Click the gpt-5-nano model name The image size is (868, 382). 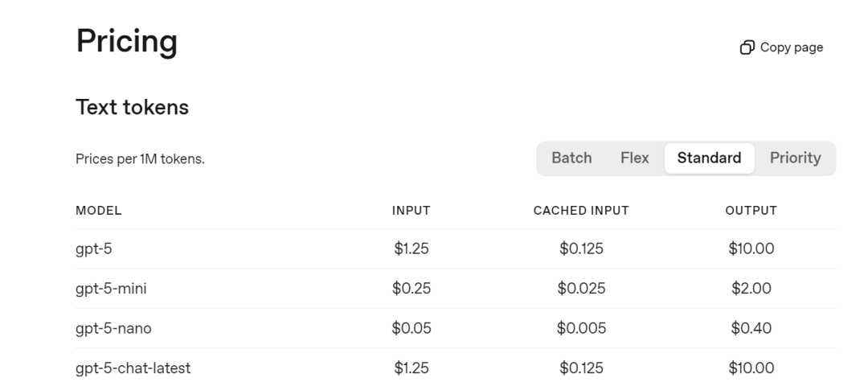113,328
